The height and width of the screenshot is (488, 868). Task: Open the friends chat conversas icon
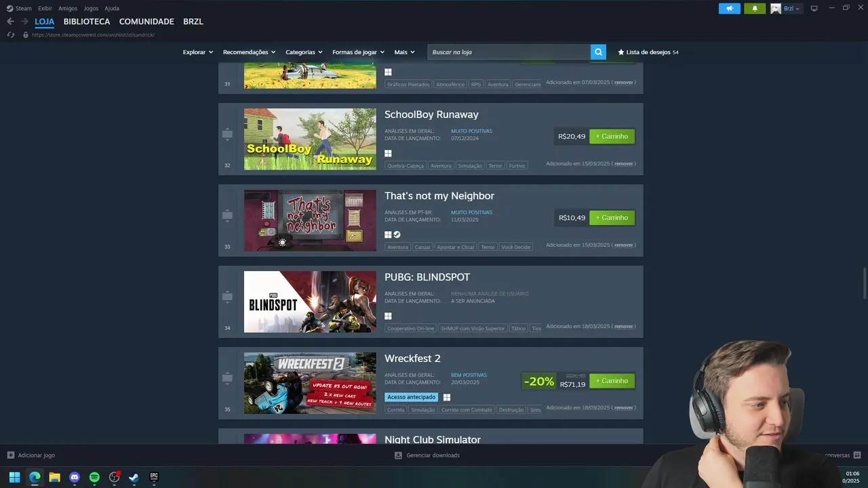857,455
